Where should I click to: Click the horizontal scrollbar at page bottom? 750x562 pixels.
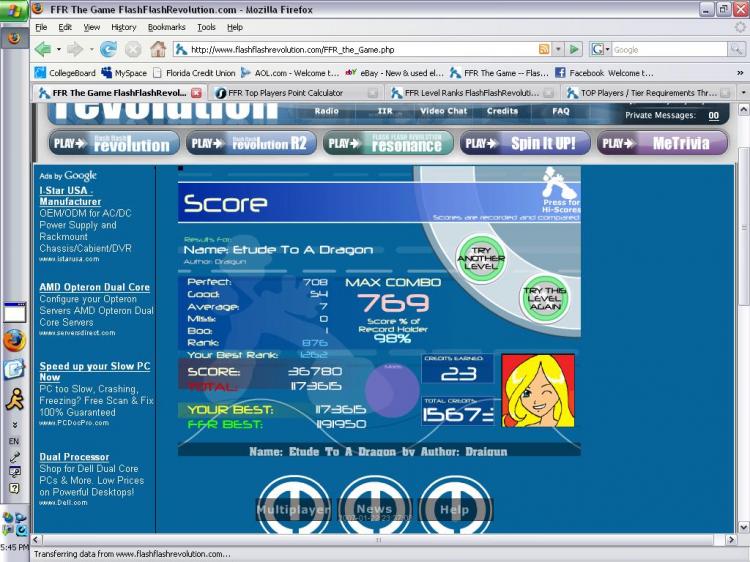(378, 540)
